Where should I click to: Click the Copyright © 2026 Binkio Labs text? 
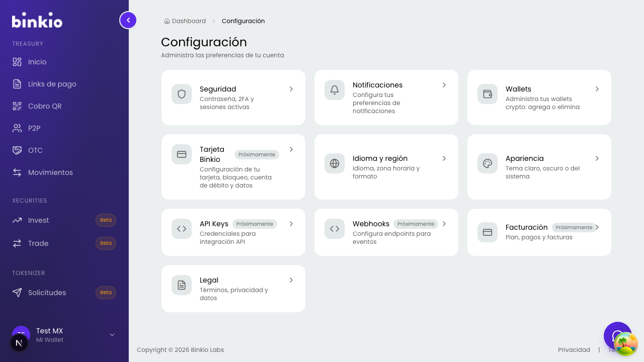[x=180, y=350]
